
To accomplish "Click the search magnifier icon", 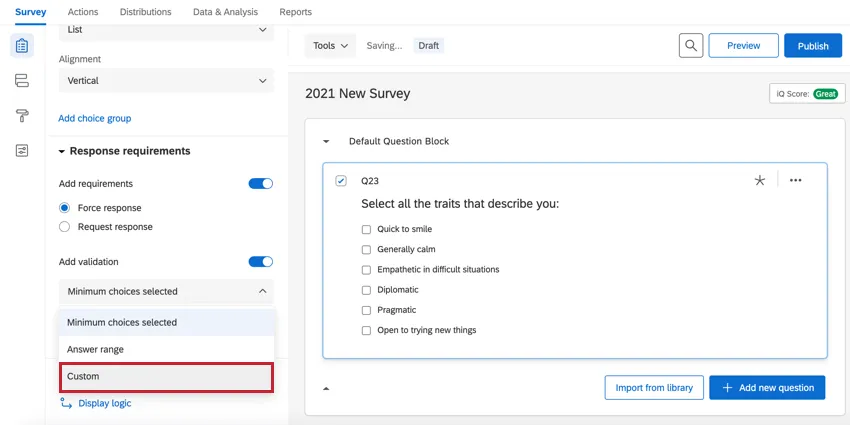I will pos(691,45).
